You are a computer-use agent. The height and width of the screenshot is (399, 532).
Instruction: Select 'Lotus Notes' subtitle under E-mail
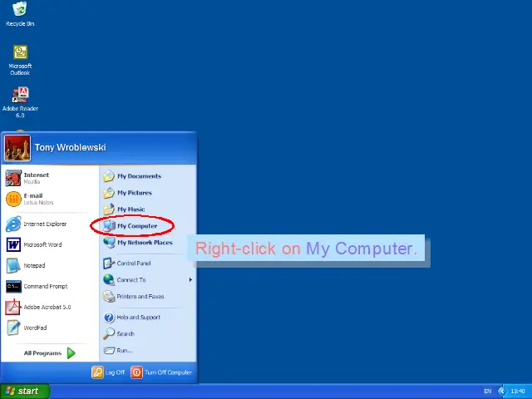(38, 203)
